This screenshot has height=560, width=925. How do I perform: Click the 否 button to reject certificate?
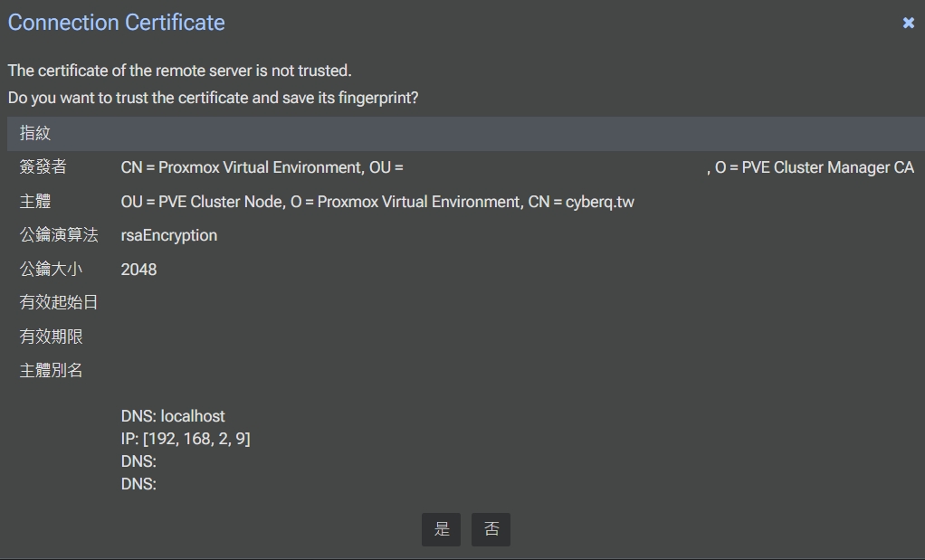[491, 529]
